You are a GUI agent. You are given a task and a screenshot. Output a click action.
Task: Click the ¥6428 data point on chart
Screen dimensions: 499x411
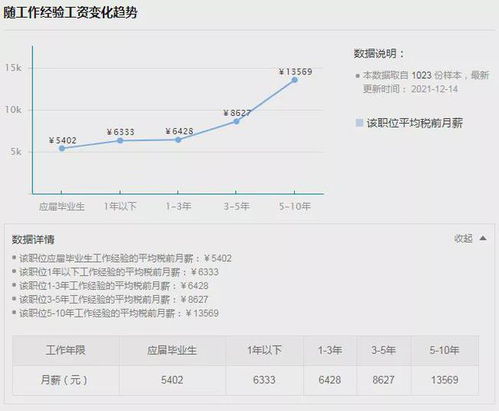[178, 140]
